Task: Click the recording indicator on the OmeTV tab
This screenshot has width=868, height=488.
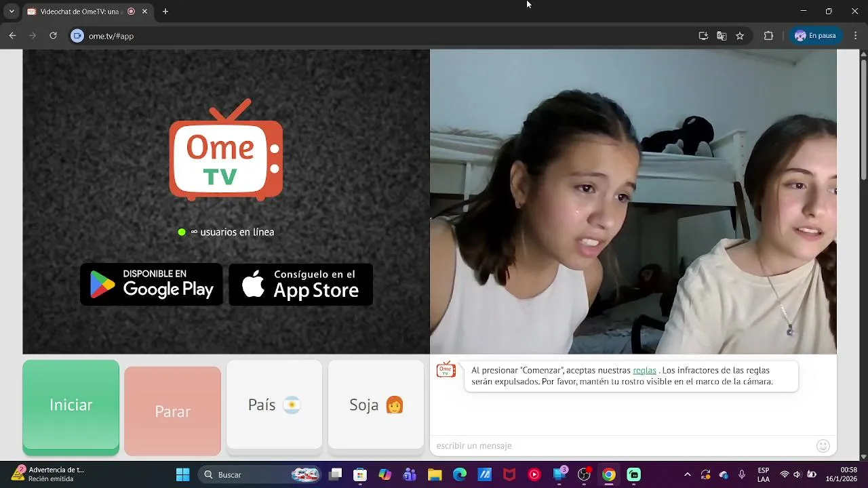Action: (x=131, y=12)
